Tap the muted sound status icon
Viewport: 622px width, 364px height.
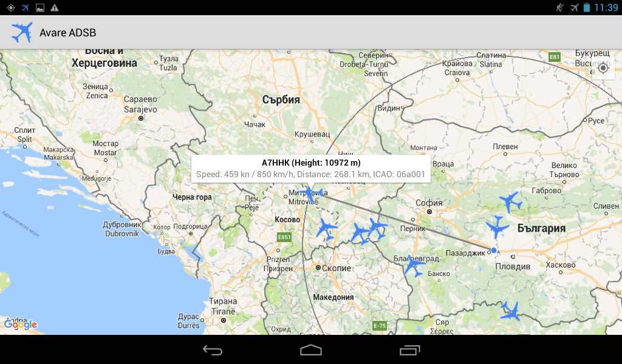559,7
